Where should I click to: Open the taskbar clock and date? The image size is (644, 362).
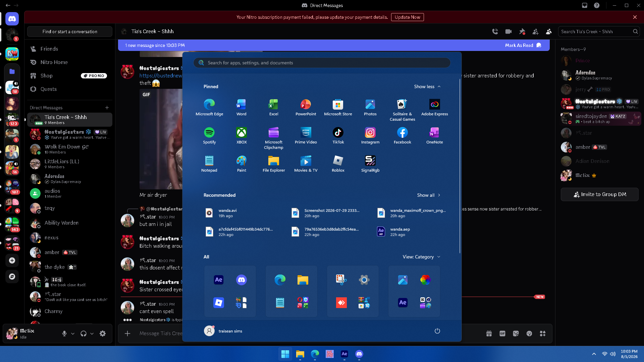pos(629,354)
